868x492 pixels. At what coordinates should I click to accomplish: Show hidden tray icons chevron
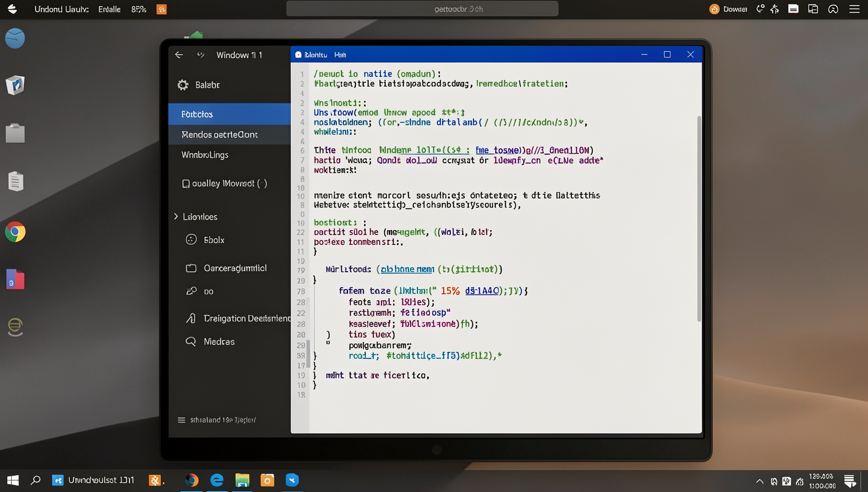pos(759,481)
